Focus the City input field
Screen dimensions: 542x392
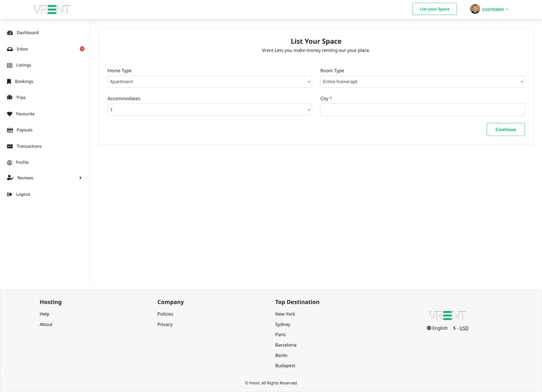[422, 110]
